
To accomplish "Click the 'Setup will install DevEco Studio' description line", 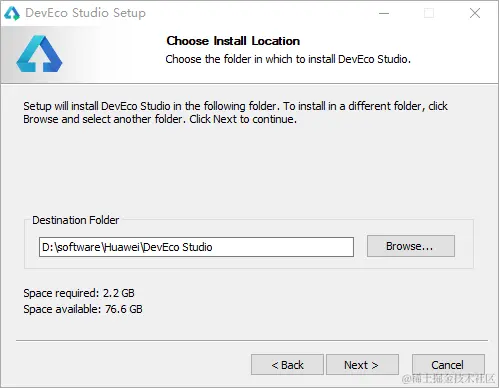I will tap(235, 106).
